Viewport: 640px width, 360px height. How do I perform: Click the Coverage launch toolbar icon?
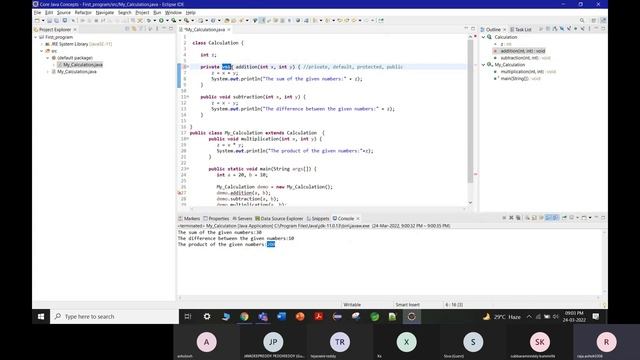click(x=173, y=20)
